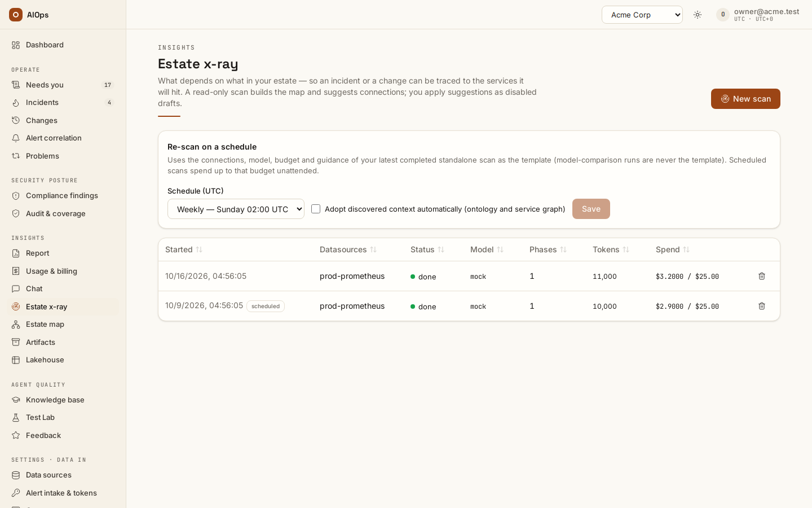Sort table by Datasources column
812x508 pixels.
pyautogui.click(x=348, y=249)
